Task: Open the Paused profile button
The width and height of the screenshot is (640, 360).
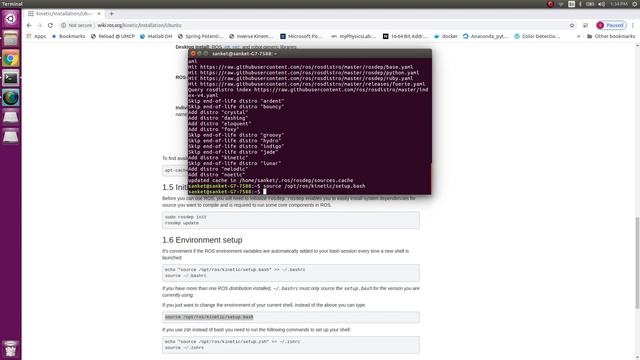Action: pos(611,25)
